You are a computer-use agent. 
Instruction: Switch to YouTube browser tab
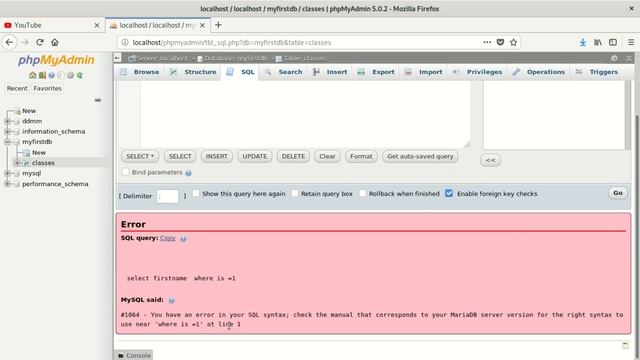click(x=52, y=25)
